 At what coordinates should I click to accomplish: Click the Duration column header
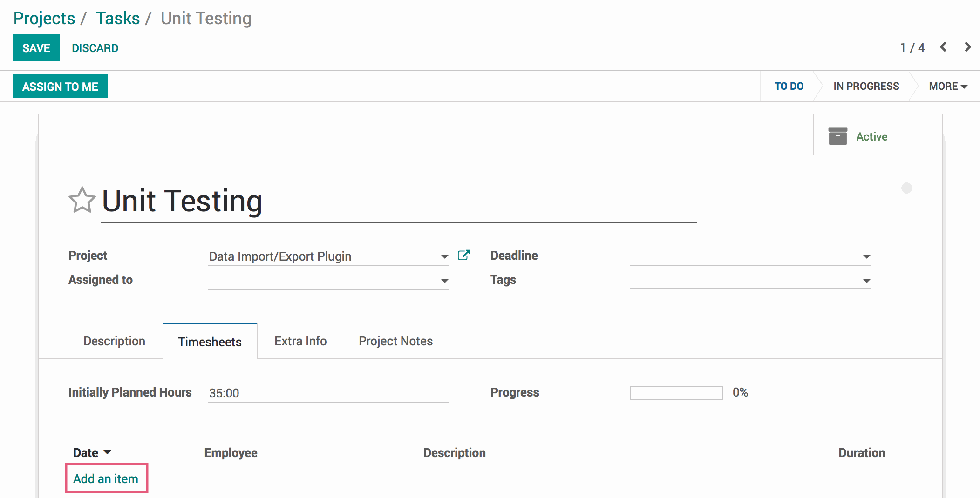(862, 453)
